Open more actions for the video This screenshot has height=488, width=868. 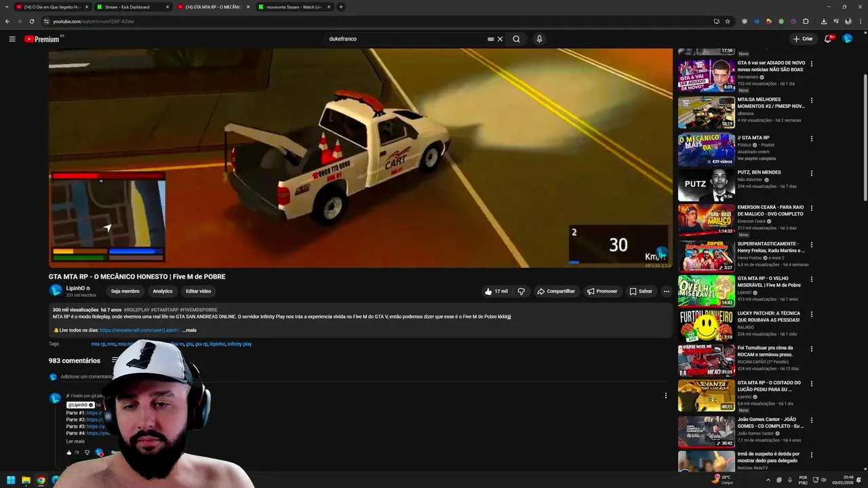[x=667, y=291]
